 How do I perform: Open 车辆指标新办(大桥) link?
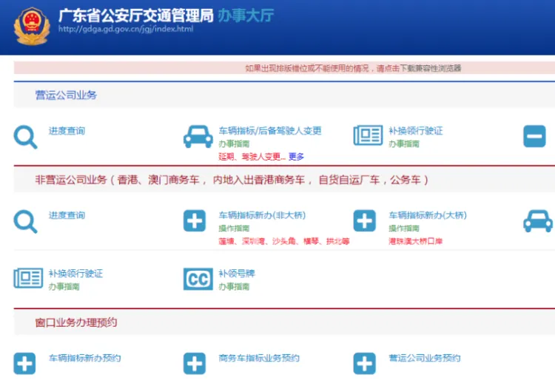[428, 215]
